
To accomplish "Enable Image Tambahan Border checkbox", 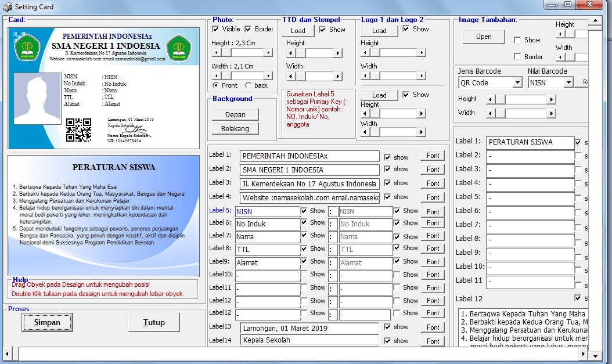I will tap(517, 56).
